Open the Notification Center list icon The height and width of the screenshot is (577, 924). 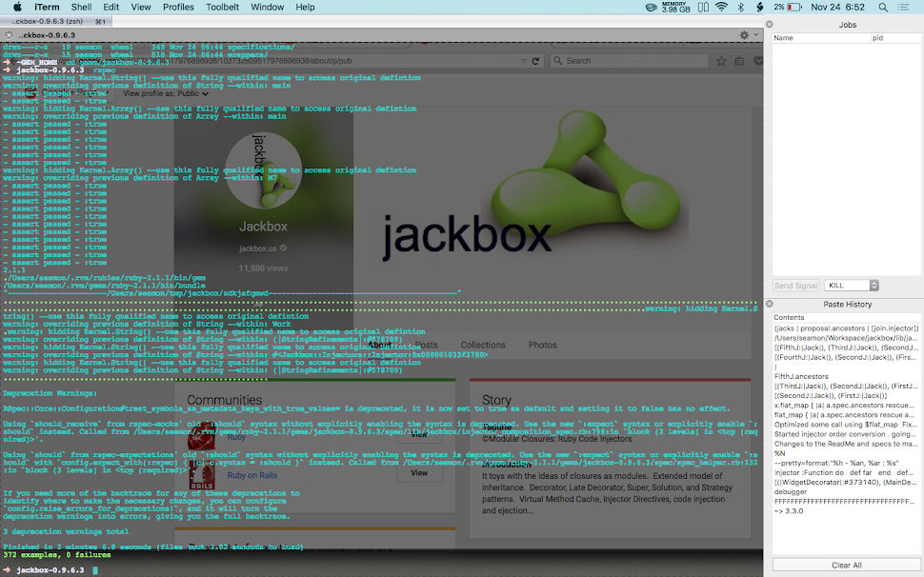(x=903, y=7)
